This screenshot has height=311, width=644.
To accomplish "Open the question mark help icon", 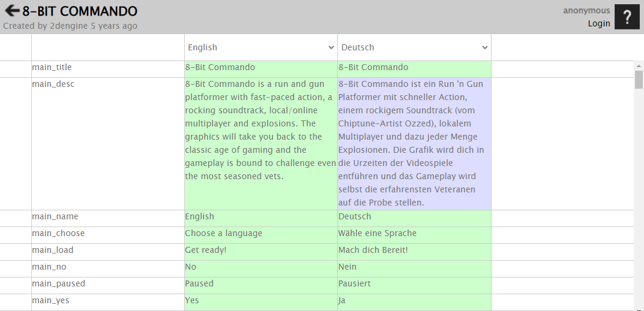I will coord(627,17).
